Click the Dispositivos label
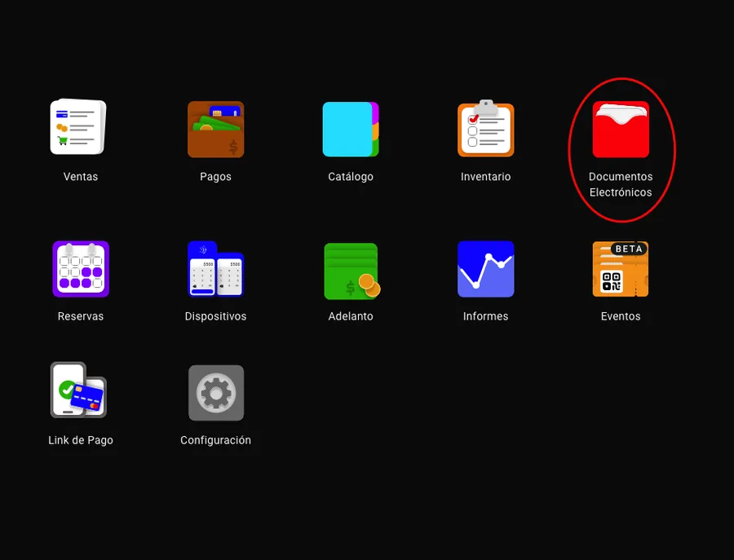734x560 pixels. tap(216, 316)
